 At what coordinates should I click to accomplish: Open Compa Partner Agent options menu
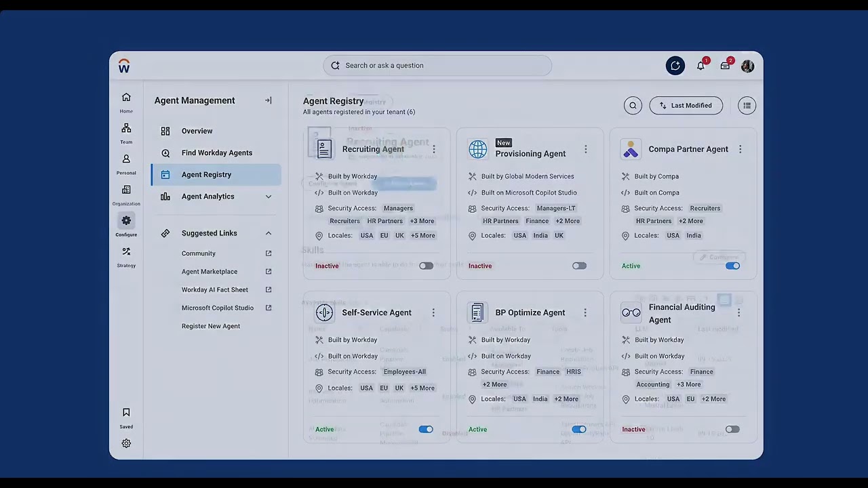(x=741, y=149)
